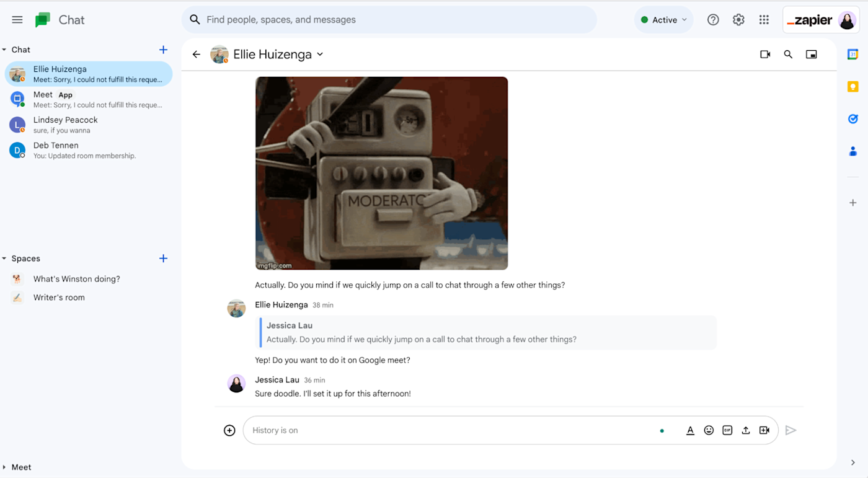Insert a GIF

click(x=727, y=430)
